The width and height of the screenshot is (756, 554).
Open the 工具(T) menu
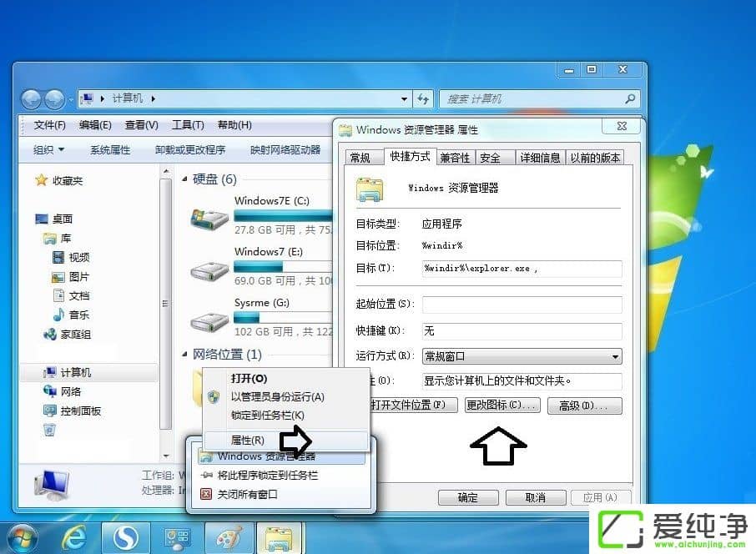188,125
